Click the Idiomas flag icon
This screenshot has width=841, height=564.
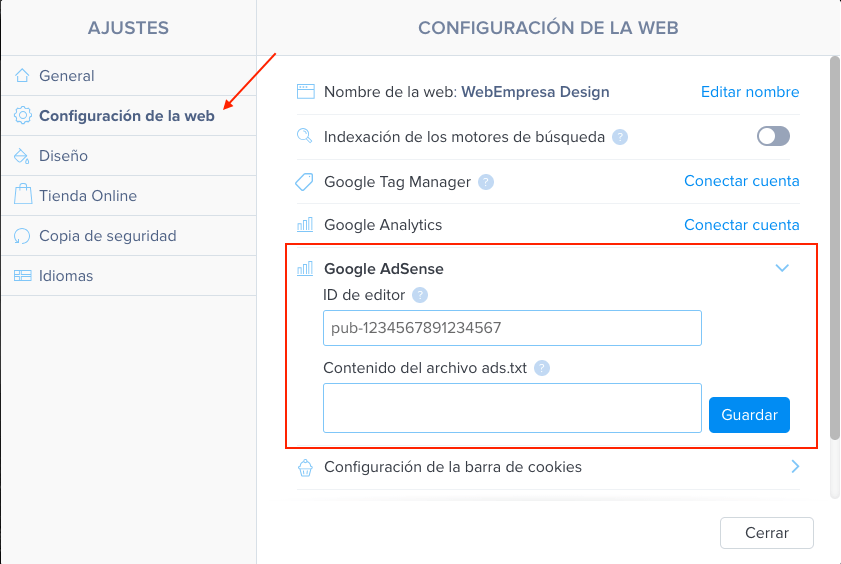tap(23, 276)
